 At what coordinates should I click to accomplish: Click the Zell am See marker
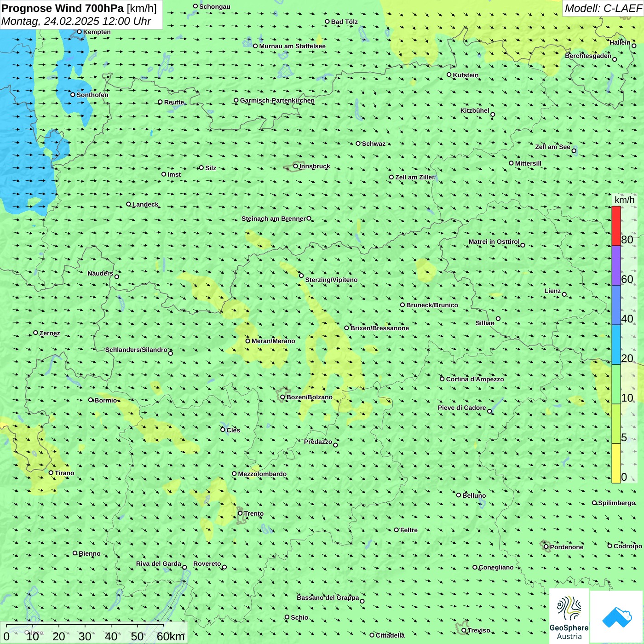point(574,150)
